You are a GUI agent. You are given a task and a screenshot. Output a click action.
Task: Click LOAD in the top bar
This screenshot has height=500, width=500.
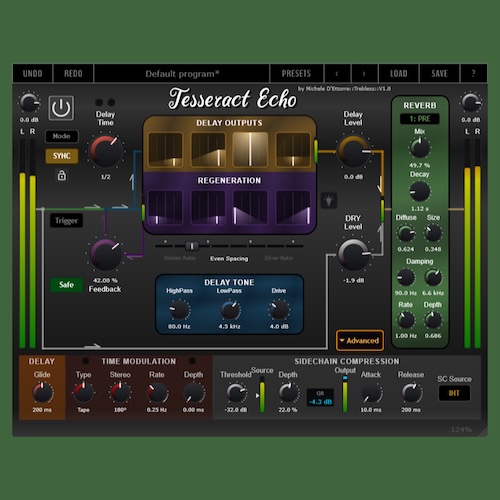[399, 73]
